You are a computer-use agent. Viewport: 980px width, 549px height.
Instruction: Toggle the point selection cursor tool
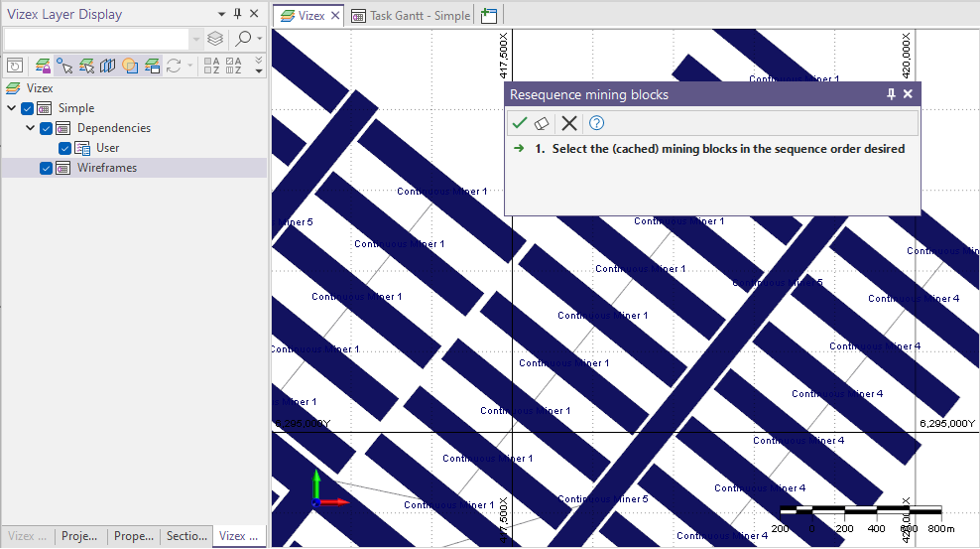pyautogui.click(x=64, y=66)
